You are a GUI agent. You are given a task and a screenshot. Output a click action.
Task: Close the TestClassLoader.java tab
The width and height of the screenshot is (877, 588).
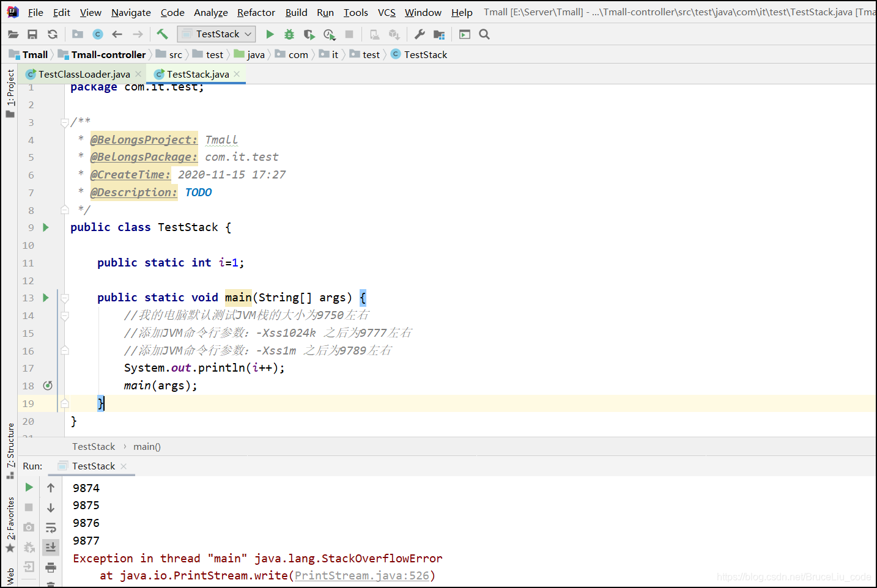(x=139, y=74)
